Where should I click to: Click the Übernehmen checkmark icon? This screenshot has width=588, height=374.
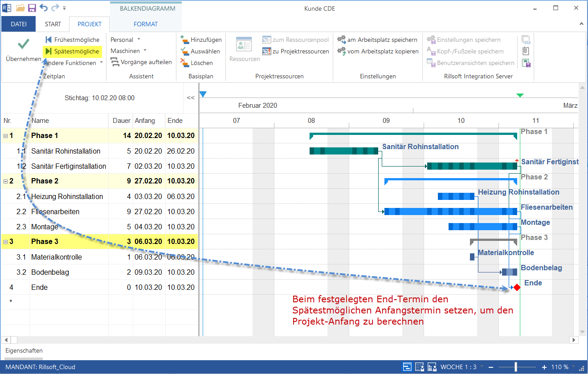(24, 45)
